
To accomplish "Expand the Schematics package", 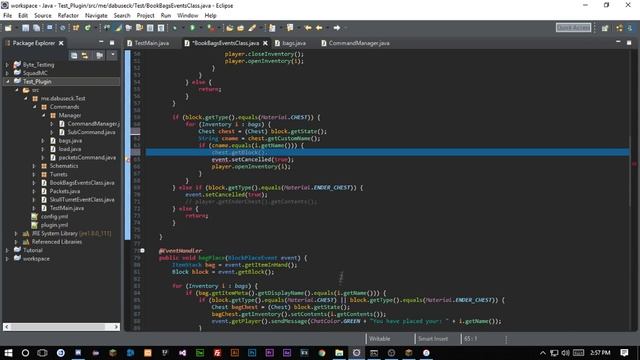I will (x=34, y=166).
